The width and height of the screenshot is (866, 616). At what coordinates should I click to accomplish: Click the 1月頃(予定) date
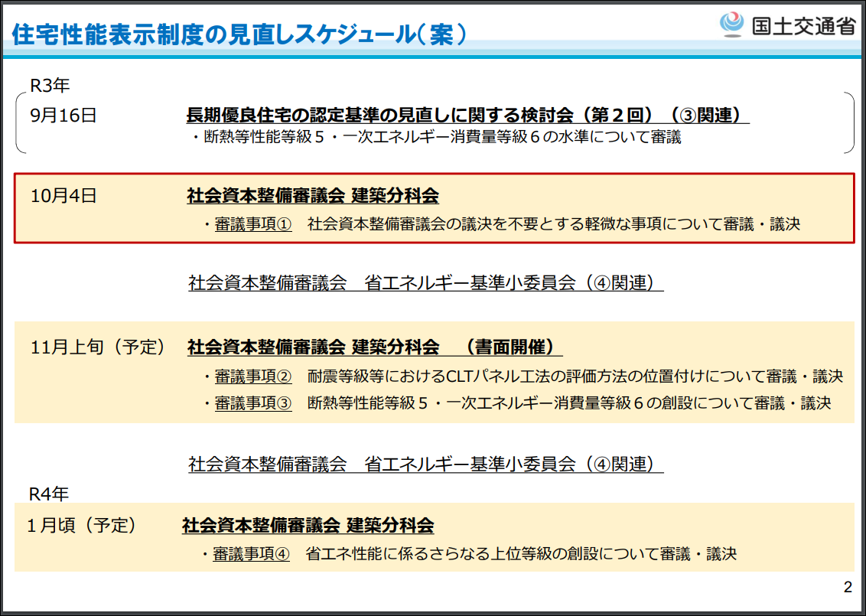(82, 525)
